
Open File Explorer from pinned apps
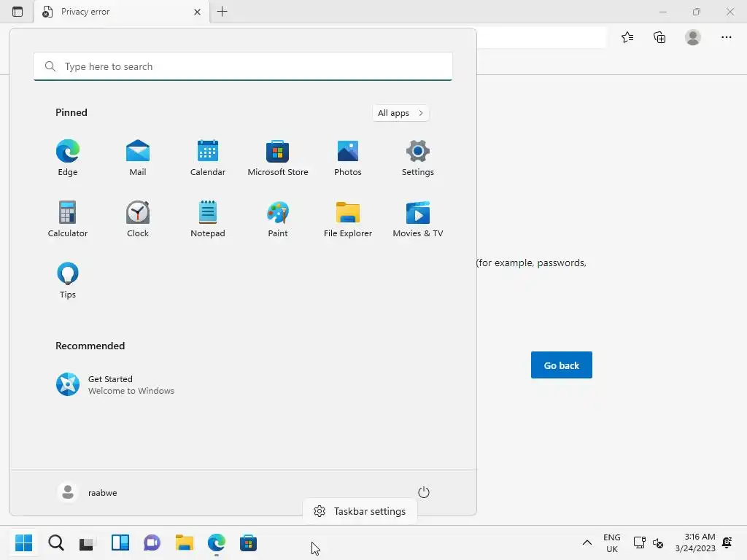pyautogui.click(x=348, y=219)
